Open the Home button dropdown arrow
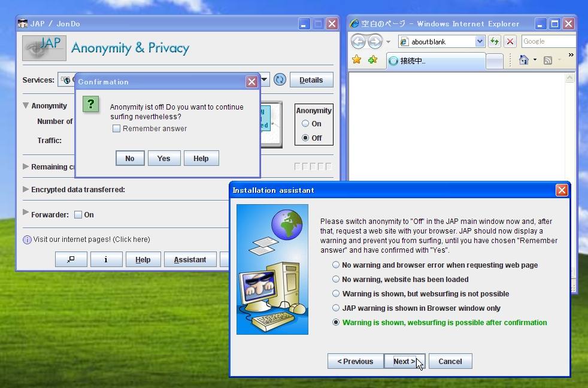Viewport: 588px width, 388px height. (x=535, y=60)
